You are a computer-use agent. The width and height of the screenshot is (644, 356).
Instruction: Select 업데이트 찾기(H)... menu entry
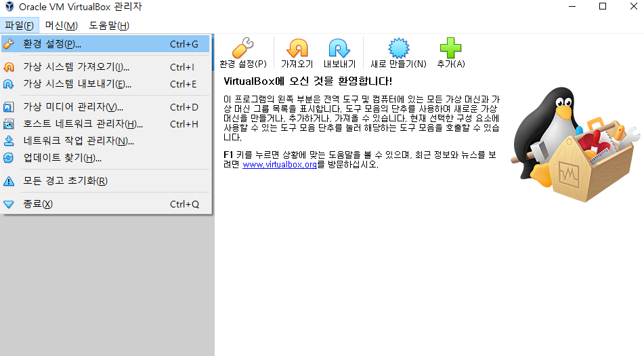[105, 157]
